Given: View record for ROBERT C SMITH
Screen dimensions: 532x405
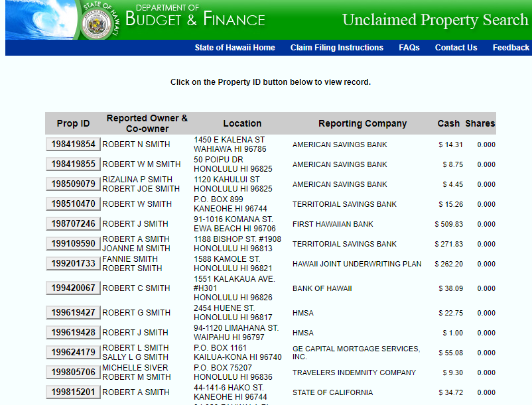Looking at the screenshot, I should 73,288.
